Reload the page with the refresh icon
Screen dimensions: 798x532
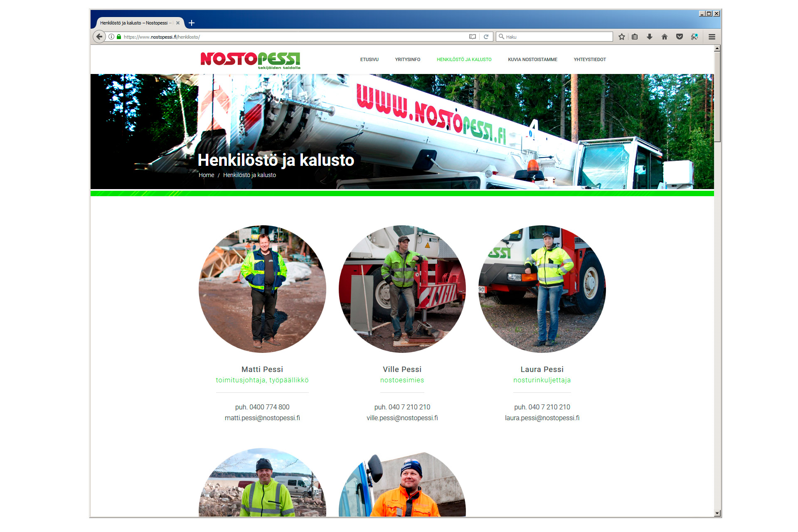click(486, 37)
